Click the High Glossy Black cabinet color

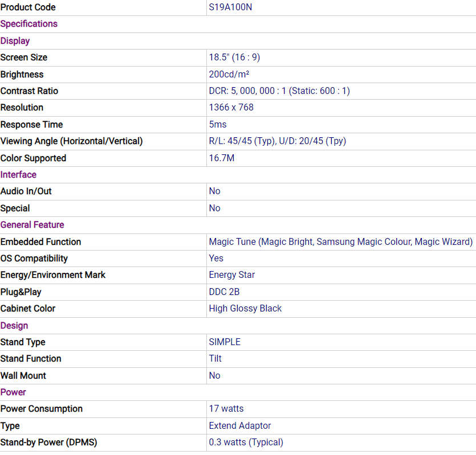click(x=245, y=309)
